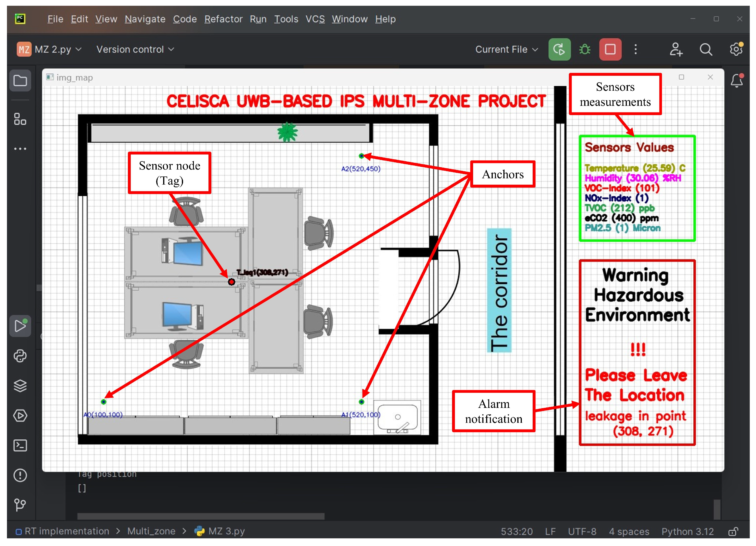Screen dimensions: 756x546
Task: Open the Code menu
Action: point(185,19)
